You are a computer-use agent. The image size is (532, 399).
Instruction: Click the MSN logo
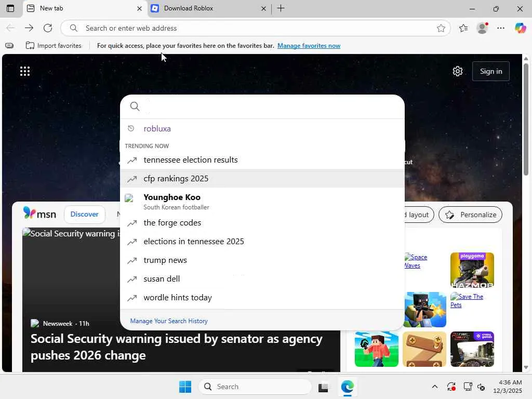pos(39,214)
